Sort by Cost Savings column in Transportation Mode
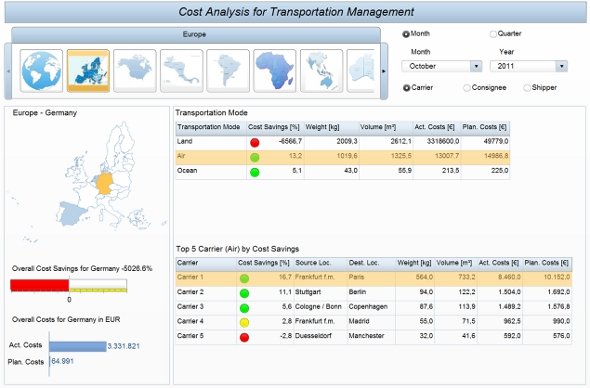The height and width of the screenshot is (388, 590). (274, 127)
